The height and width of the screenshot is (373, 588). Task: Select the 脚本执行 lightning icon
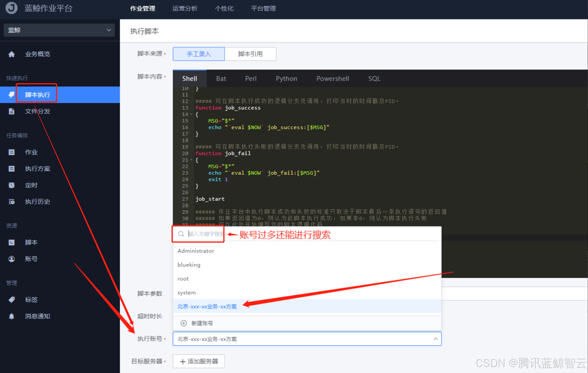(12, 94)
